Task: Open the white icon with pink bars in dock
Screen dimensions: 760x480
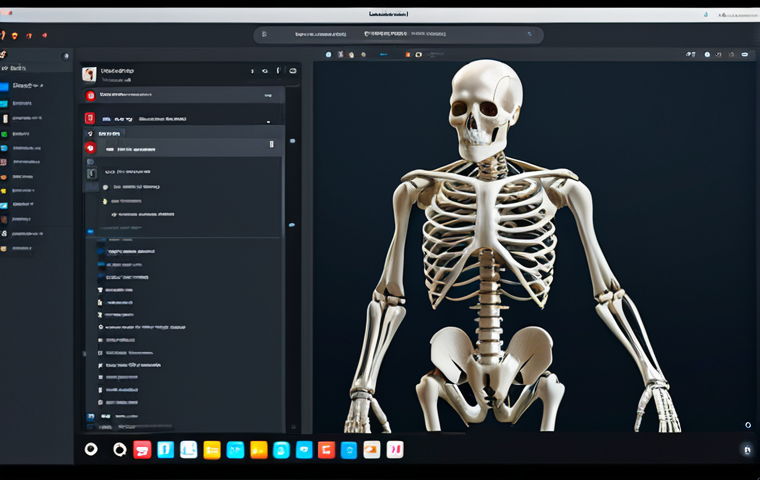Action: click(395, 450)
